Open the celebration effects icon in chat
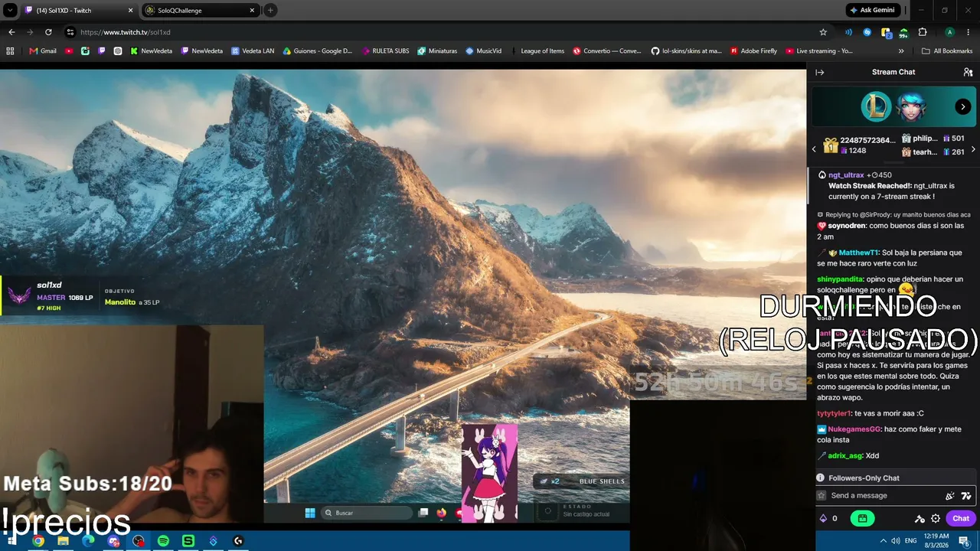Viewport: 980px width, 551px height. tap(950, 495)
